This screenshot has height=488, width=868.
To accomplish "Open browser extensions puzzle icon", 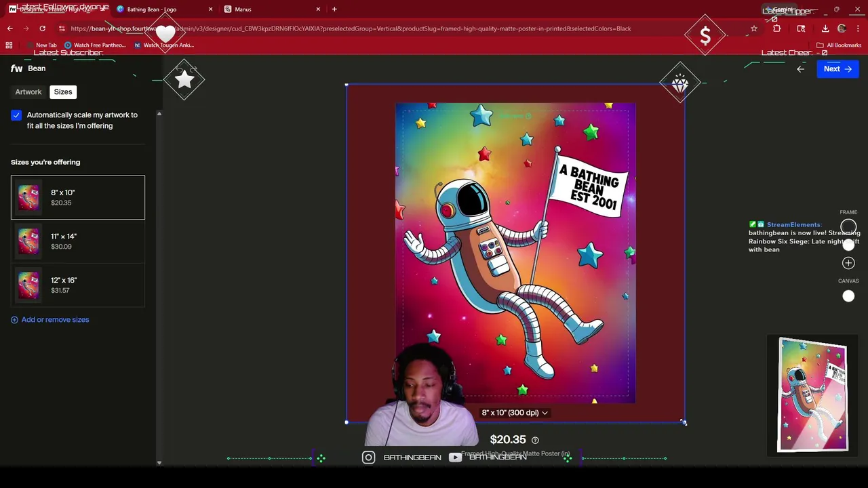I will point(776,28).
